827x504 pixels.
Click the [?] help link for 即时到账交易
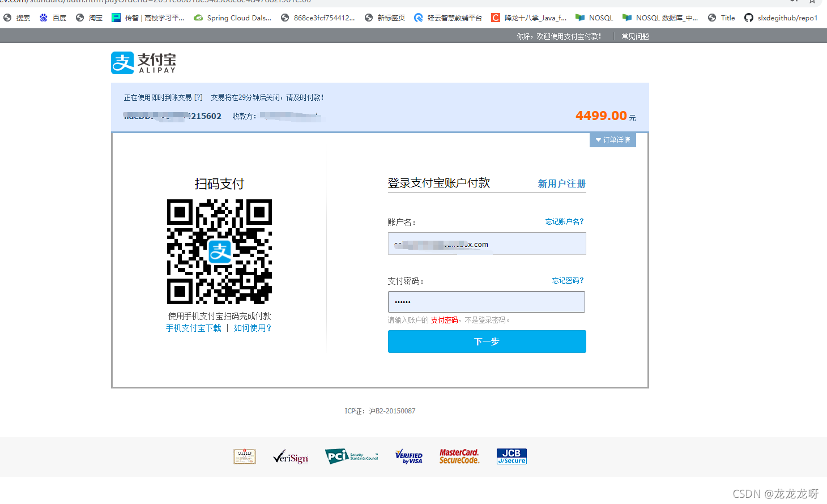[x=198, y=97]
